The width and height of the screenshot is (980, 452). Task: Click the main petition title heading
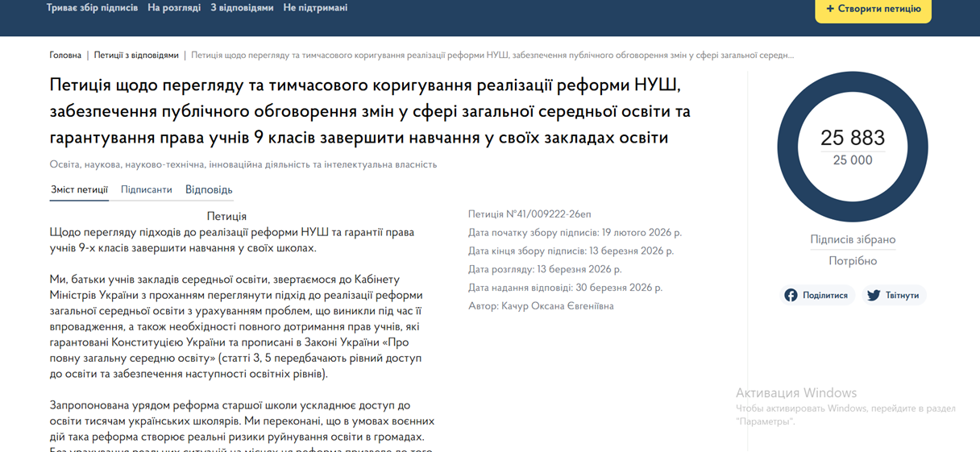(x=370, y=111)
